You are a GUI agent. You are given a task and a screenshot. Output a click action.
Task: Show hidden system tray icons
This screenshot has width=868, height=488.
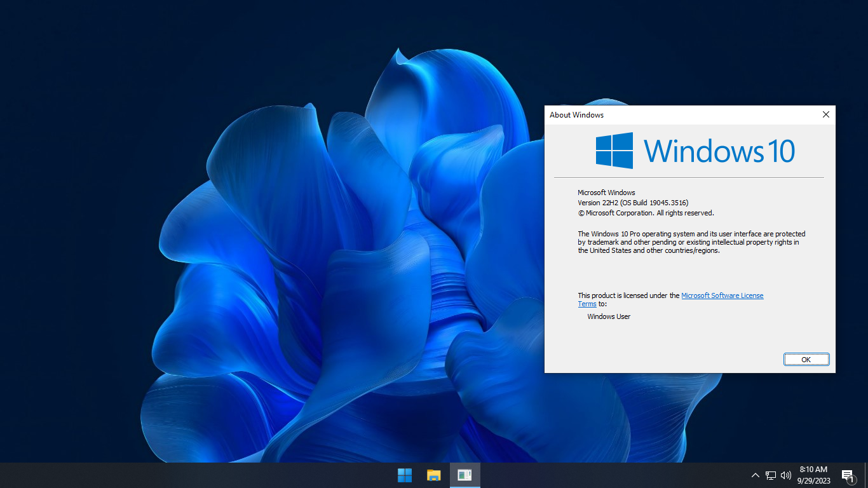[755, 475]
